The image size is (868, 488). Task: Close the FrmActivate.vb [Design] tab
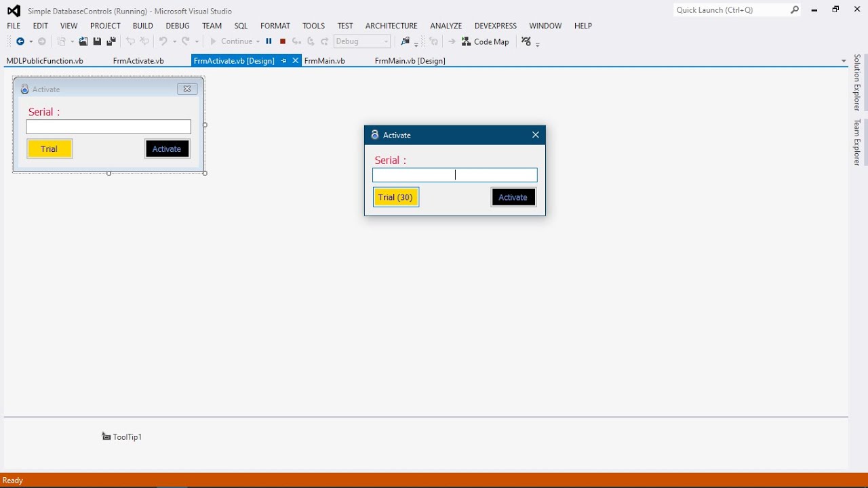coord(295,61)
